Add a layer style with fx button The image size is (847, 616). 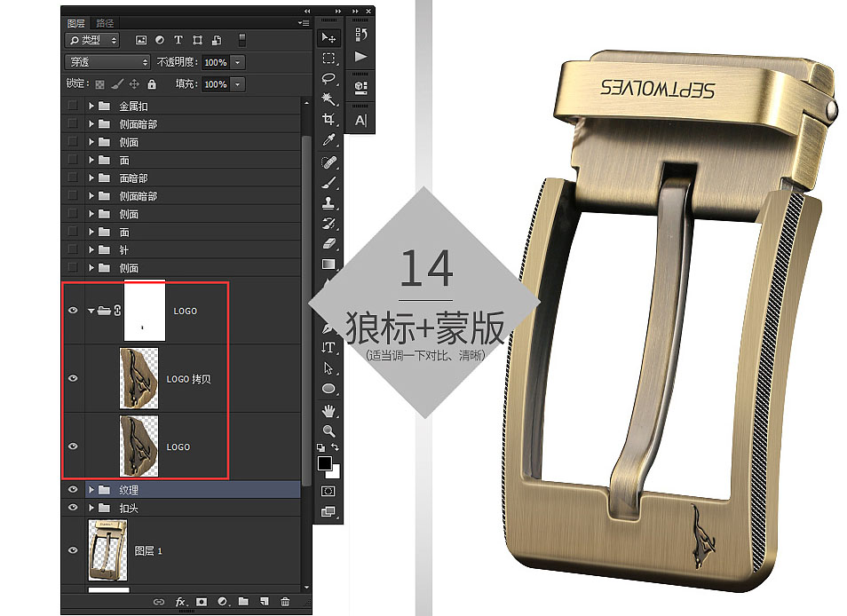click(x=181, y=602)
